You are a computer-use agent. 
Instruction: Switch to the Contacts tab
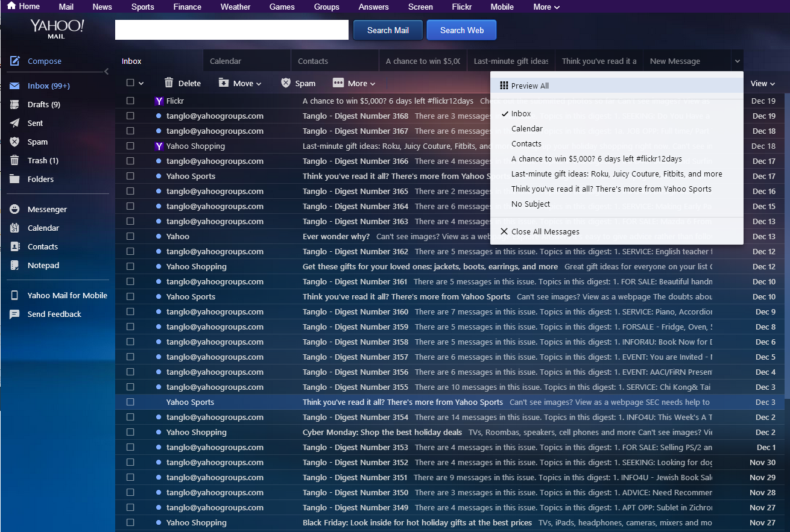coord(313,60)
